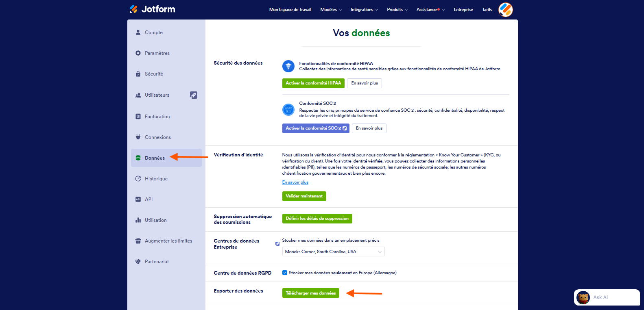Select Compte in the sidebar
This screenshot has height=310, width=644.
166,32
